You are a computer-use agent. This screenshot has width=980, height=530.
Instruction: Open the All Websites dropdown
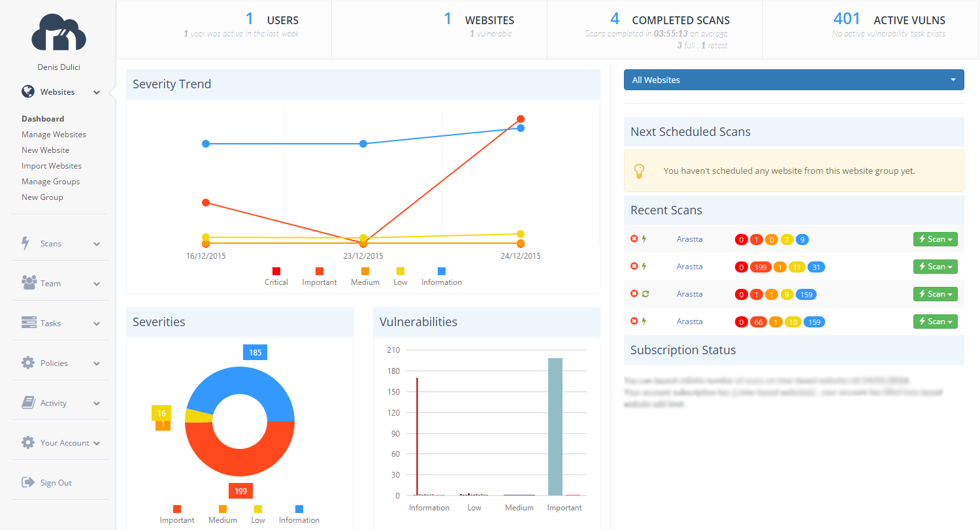click(x=794, y=80)
